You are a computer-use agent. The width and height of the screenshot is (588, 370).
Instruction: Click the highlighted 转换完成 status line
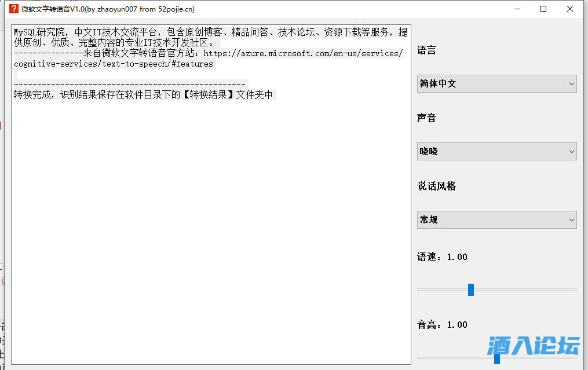[144, 94]
